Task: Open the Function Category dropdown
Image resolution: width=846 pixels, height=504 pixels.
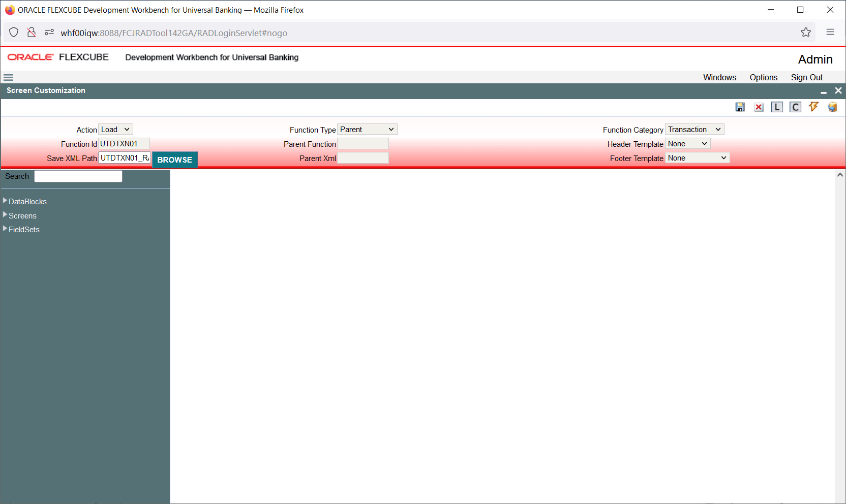Action: (x=694, y=130)
